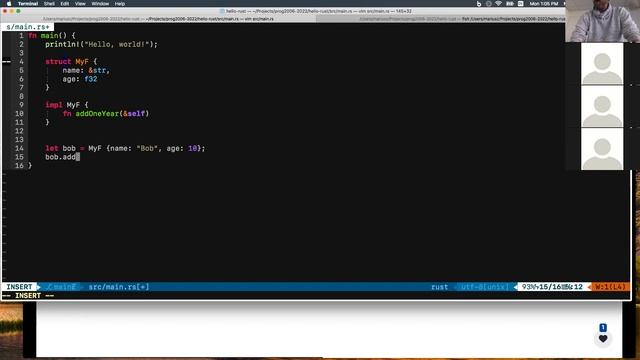Click the &self parameter on line 10
640x360 pixels.
[x=134, y=113]
